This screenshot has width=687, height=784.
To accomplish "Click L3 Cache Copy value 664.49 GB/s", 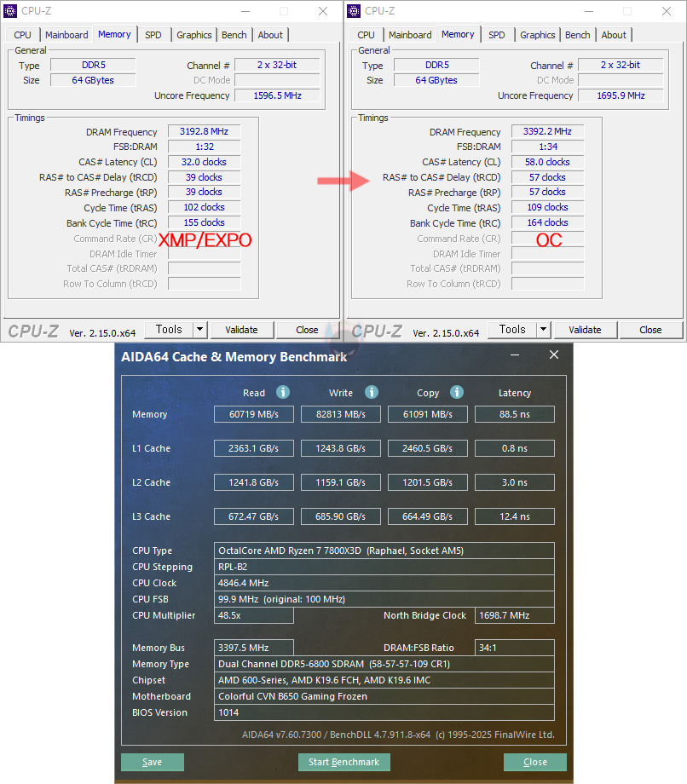I will point(428,516).
